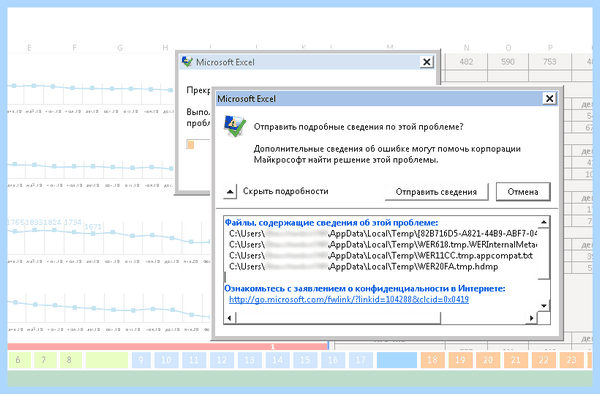The height and width of the screenshot is (394, 600).
Task: Select blue cell numbered 14
Action: [x=277, y=360]
